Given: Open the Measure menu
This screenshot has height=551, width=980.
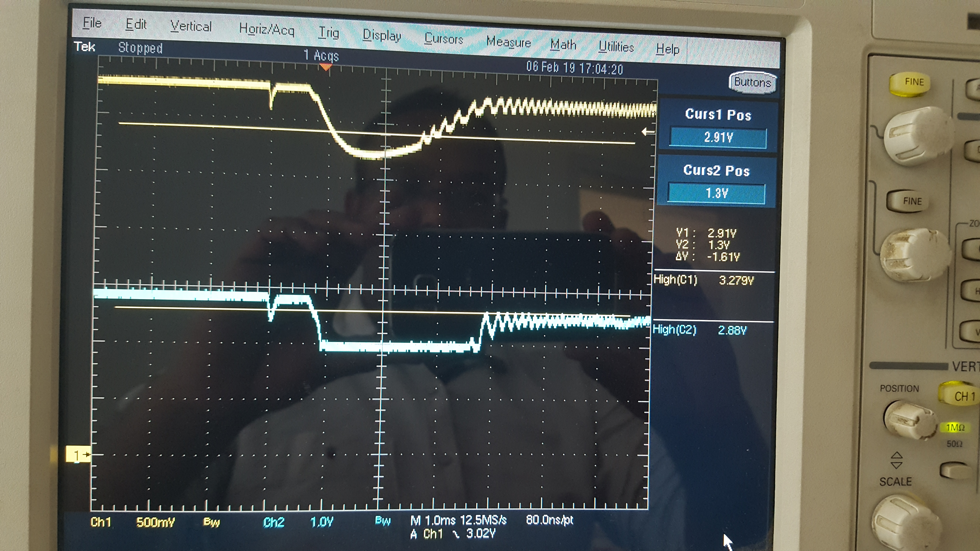Looking at the screenshot, I should [x=508, y=42].
